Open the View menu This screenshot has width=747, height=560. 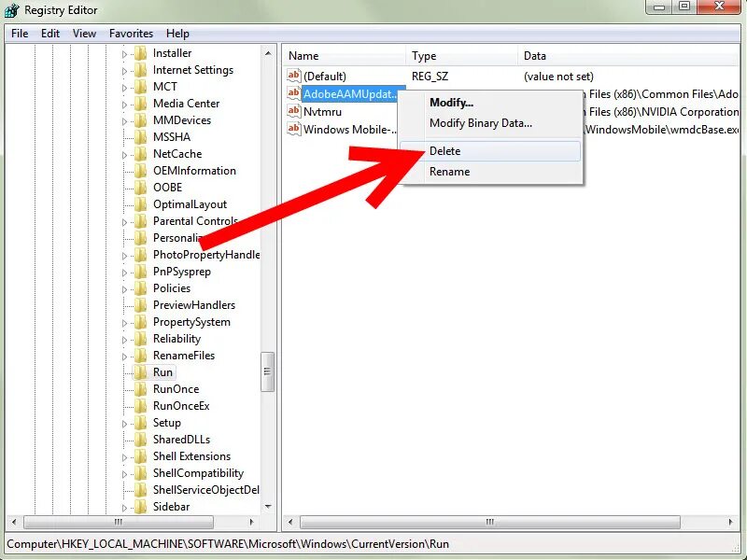[x=84, y=34]
